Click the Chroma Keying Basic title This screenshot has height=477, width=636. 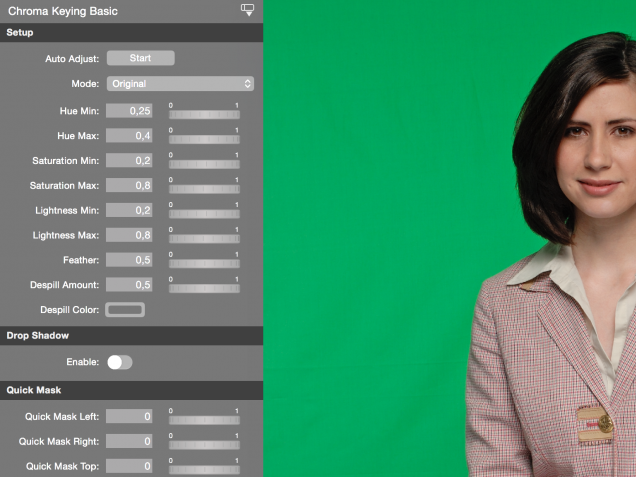pos(63,11)
